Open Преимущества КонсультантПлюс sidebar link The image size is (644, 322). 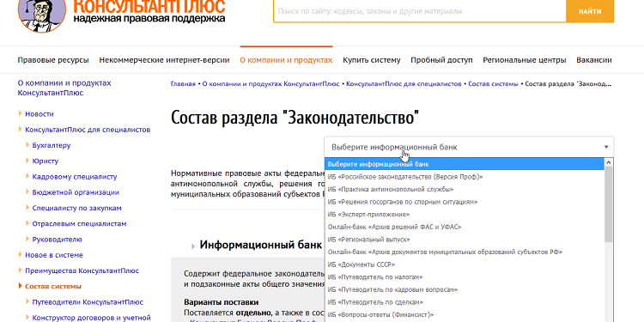[x=82, y=270]
